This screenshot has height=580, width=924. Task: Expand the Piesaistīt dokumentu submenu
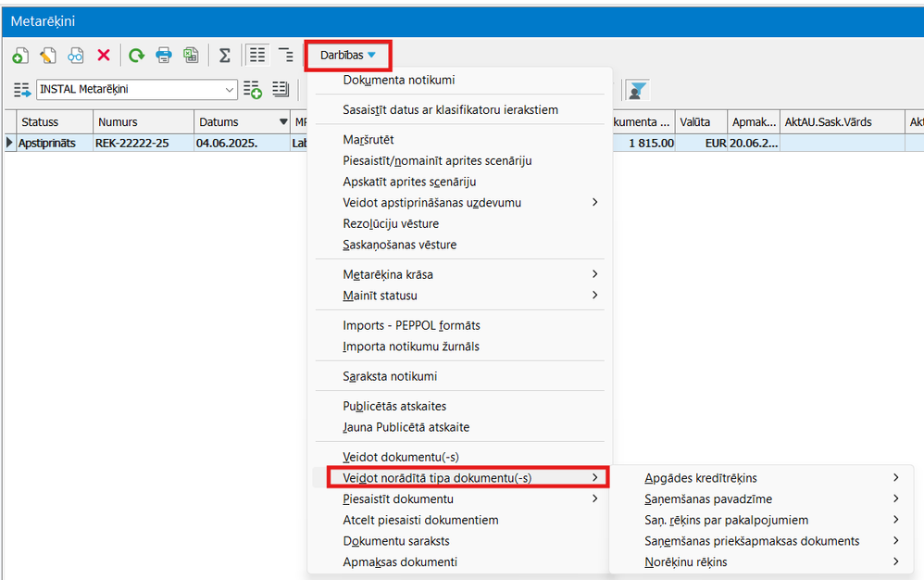point(460,498)
